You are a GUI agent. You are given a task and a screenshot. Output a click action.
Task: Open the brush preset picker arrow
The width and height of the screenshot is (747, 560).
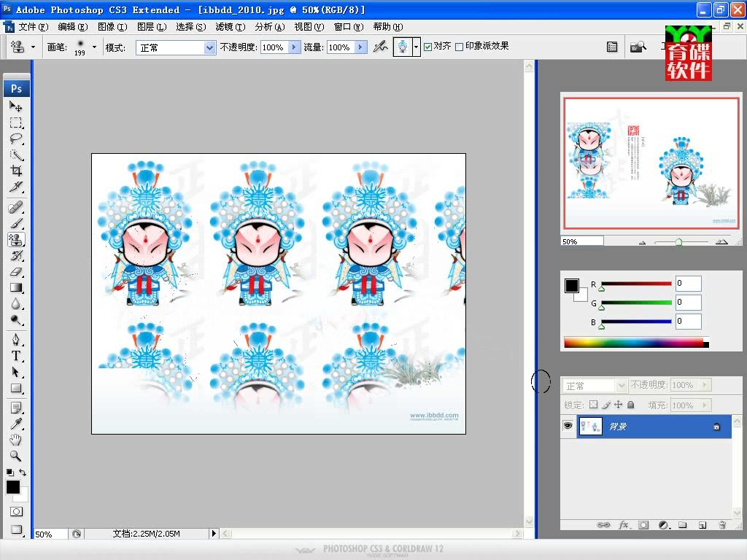pyautogui.click(x=94, y=47)
